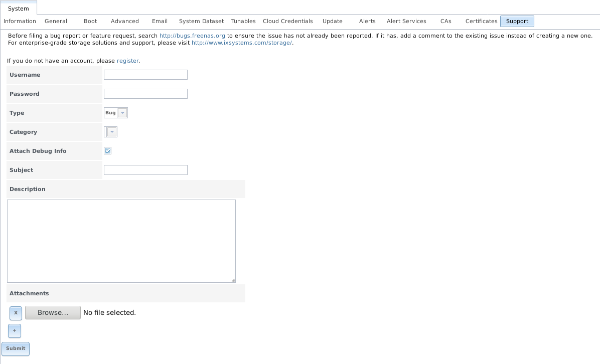Open the Information tab
The height and width of the screenshot is (364, 600).
point(20,21)
